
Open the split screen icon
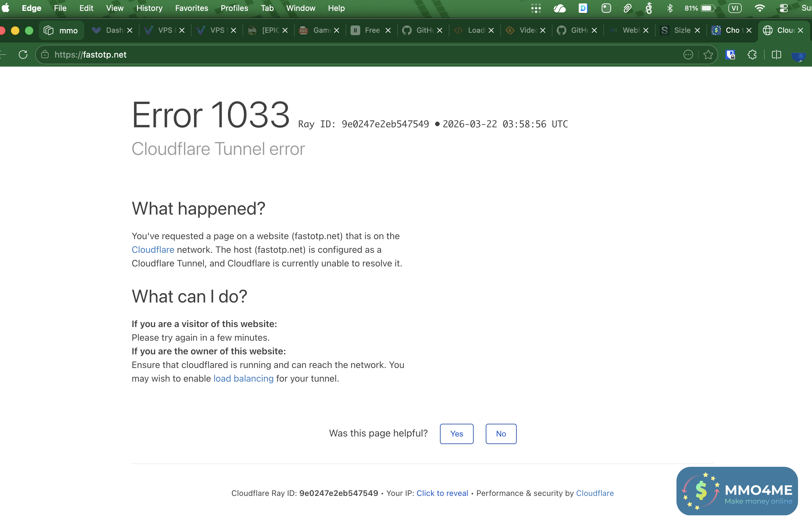click(x=776, y=55)
